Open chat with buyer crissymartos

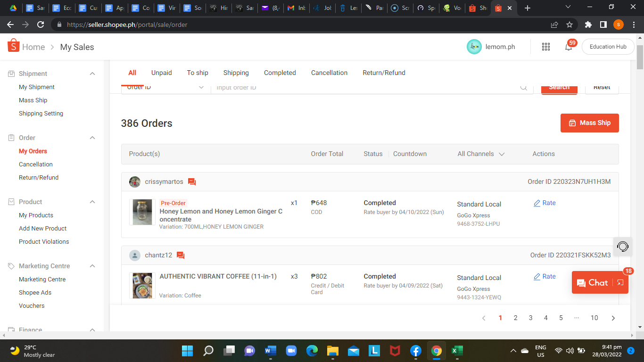192,182
